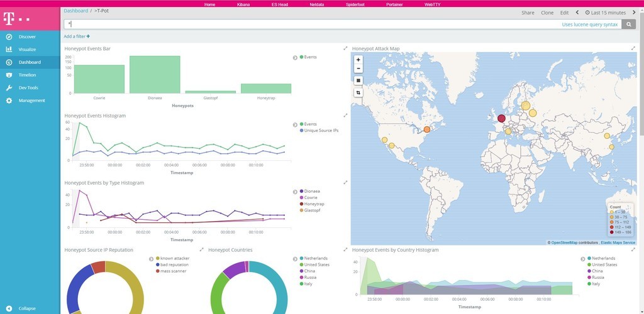The height and width of the screenshot is (314, 644).
Task: Click the Edit dashboard button
Action: pos(564,13)
